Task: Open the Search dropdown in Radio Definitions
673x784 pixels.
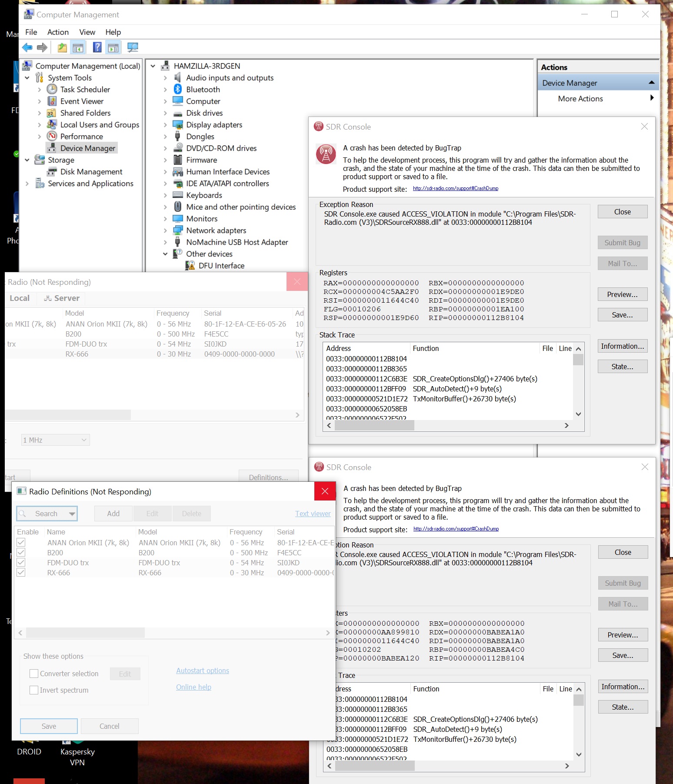Action: pyautogui.click(x=72, y=514)
